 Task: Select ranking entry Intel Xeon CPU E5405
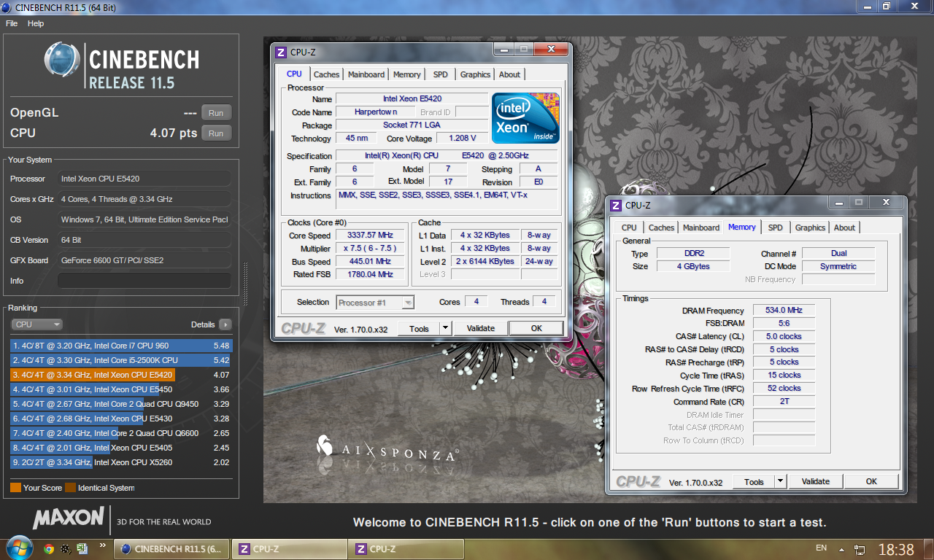(x=120, y=448)
